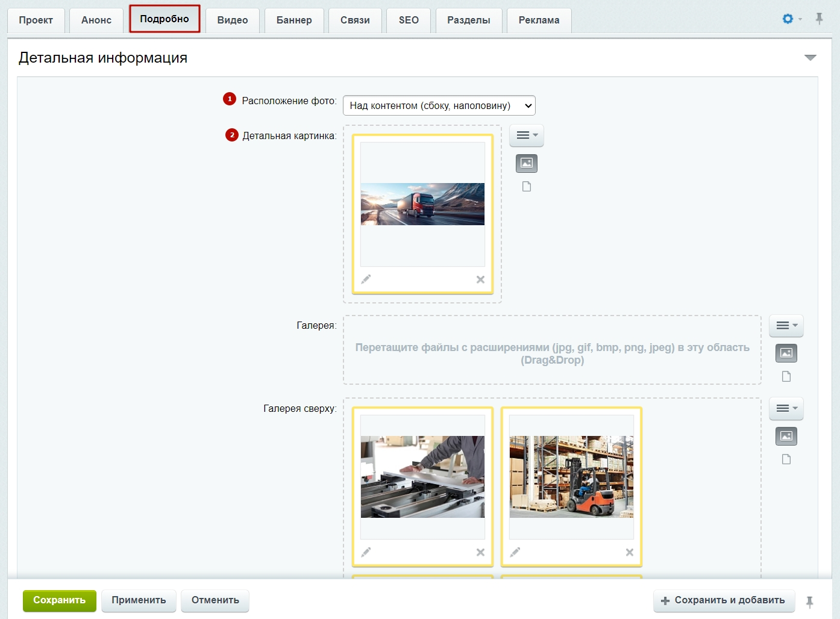
Task: Go to the Баннер tab
Action: click(294, 20)
